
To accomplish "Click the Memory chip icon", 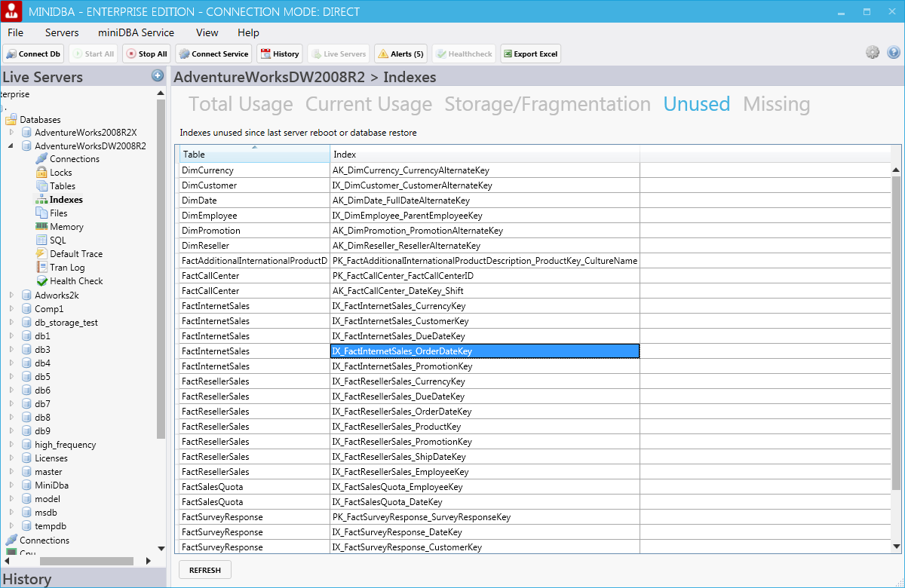I will pos(42,226).
